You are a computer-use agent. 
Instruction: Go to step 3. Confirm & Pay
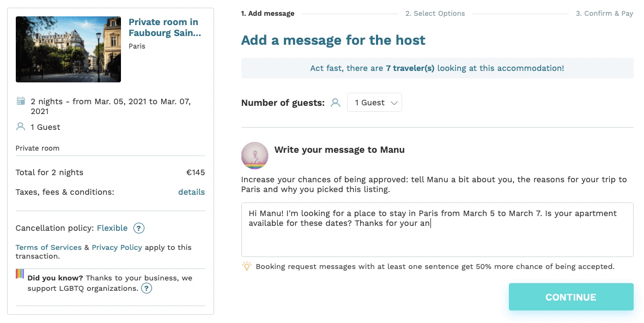(x=604, y=14)
